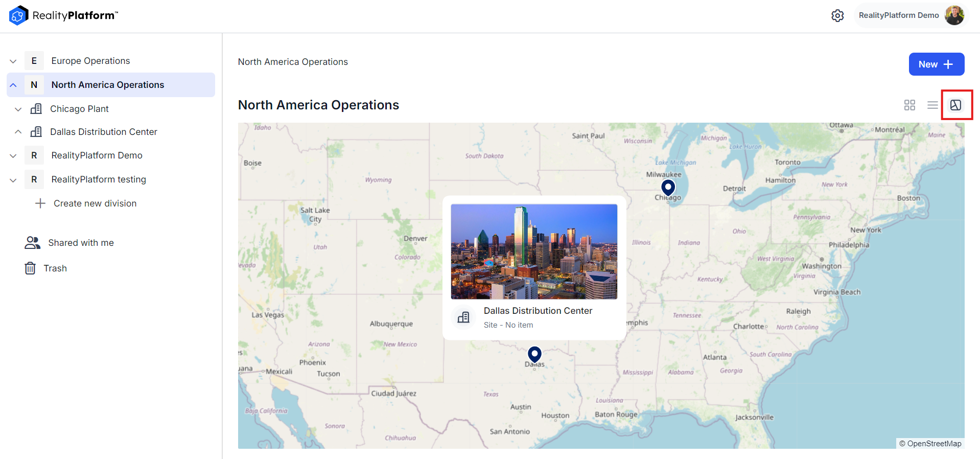Click the New button
Screen dimensions: 980x459
click(936, 64)
